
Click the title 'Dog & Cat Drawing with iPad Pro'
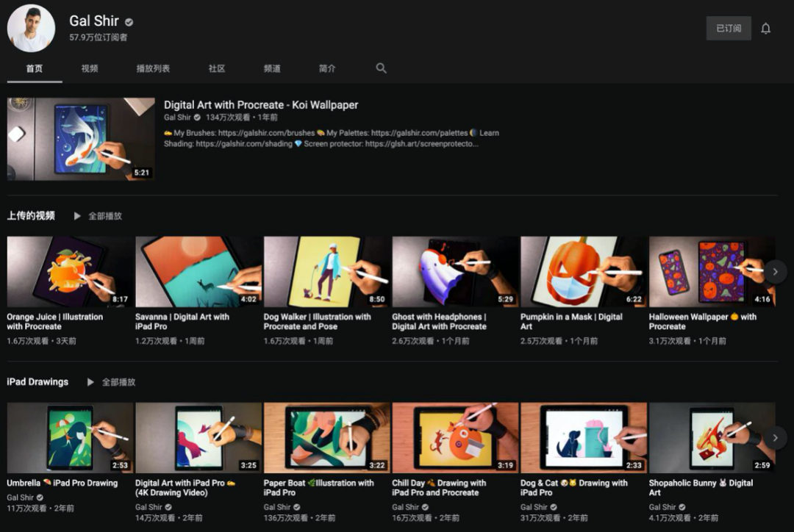(573, 487)
